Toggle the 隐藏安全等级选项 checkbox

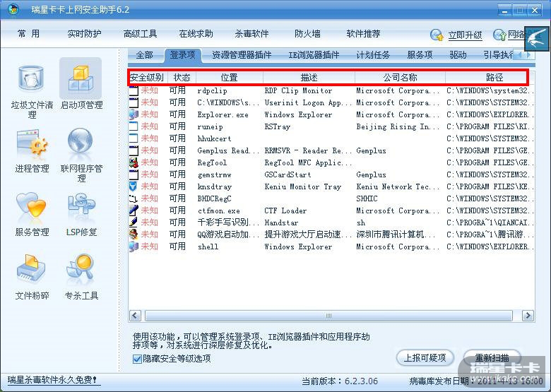coord(137,359)
